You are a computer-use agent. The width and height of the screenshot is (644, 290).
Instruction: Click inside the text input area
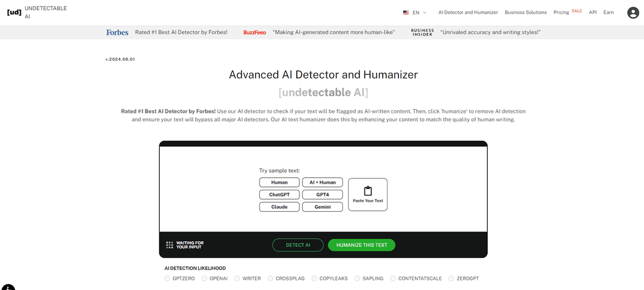pos(323,189)
